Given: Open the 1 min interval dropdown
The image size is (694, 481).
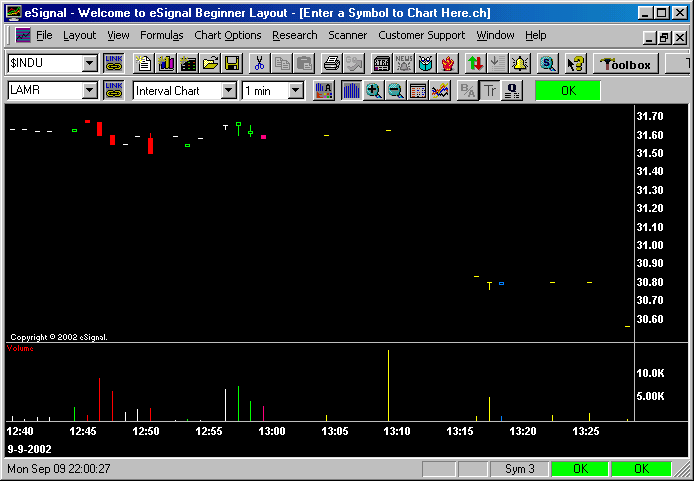Looking at the screenshot, I should click(295, 91).
